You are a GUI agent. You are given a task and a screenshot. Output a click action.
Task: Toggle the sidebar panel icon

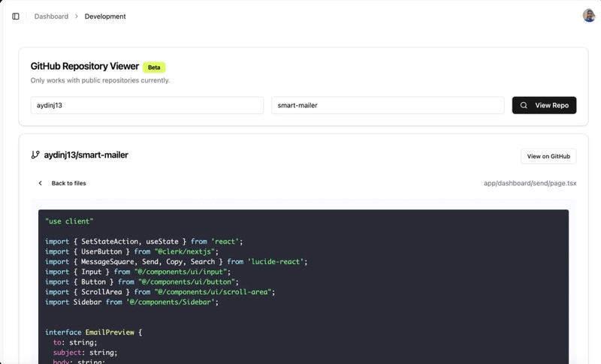(x=16, y=17)
